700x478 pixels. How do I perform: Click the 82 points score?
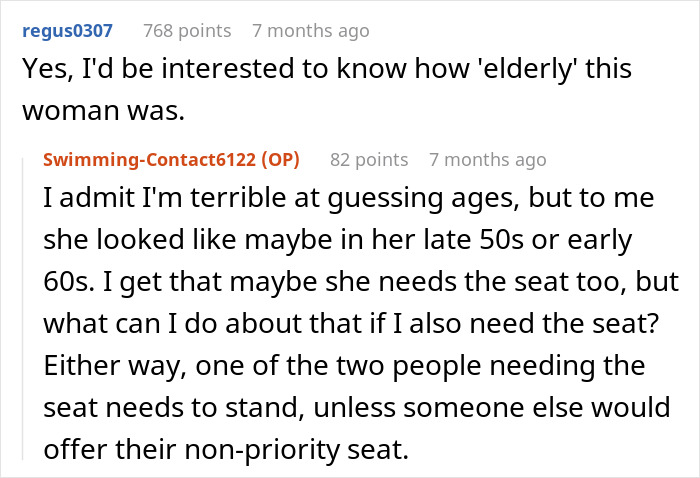[x=369, y=159]
